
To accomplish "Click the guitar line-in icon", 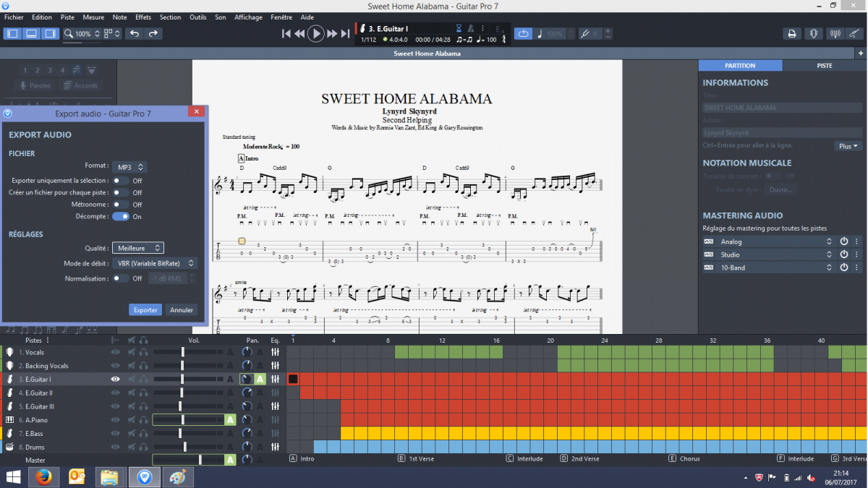I will (854, 33).
